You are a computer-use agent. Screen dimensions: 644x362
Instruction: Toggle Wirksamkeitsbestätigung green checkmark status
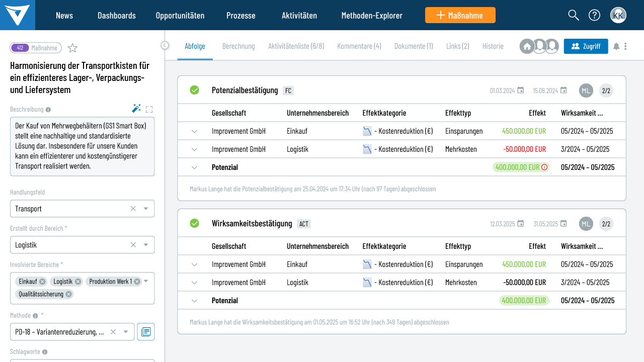pos(194,223)
